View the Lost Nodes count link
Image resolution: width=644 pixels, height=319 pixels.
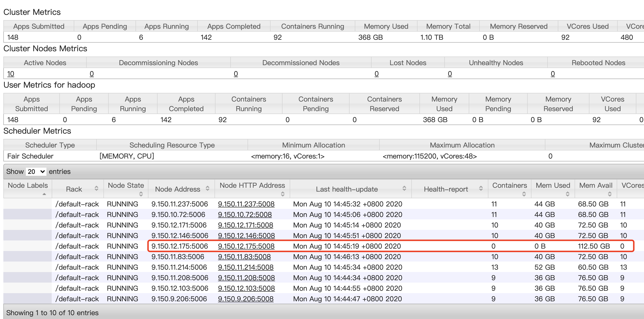point(377,74)
